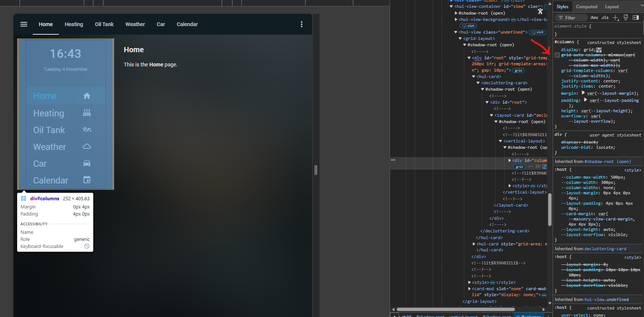
Task: Click the Calendar link in sidebar card
Action: [51, 180]
